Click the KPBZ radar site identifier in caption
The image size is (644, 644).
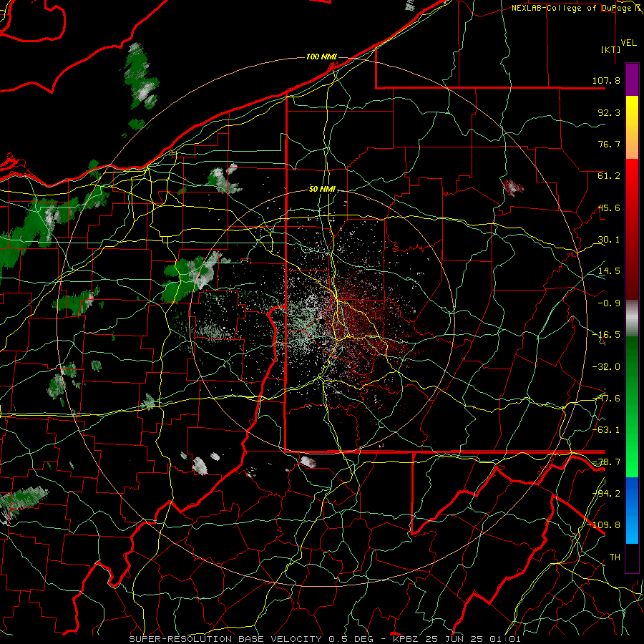click(x=406, y=639)
